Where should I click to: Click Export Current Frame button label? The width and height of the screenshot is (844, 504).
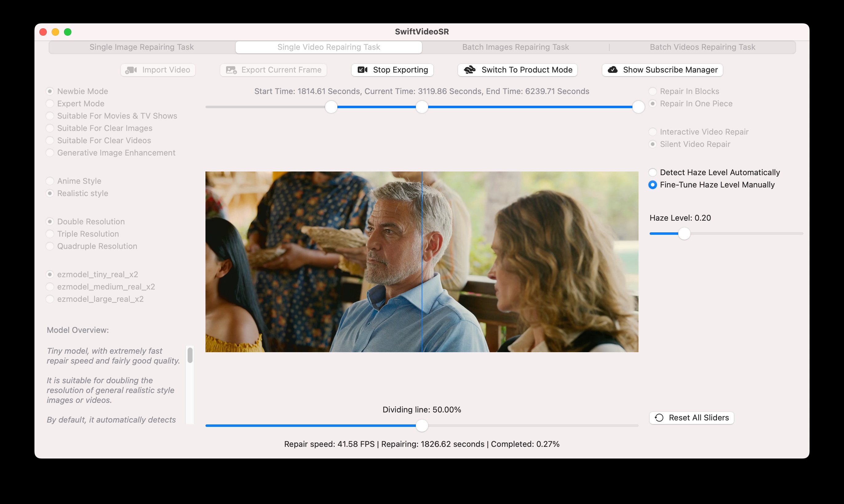[x=281, y=70]
